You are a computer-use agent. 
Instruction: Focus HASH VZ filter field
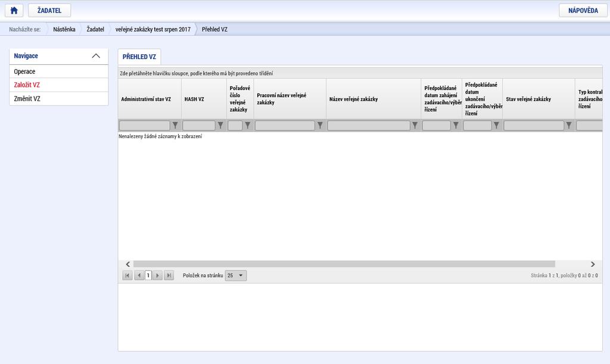pyautogui.click(x=199, y=125)
